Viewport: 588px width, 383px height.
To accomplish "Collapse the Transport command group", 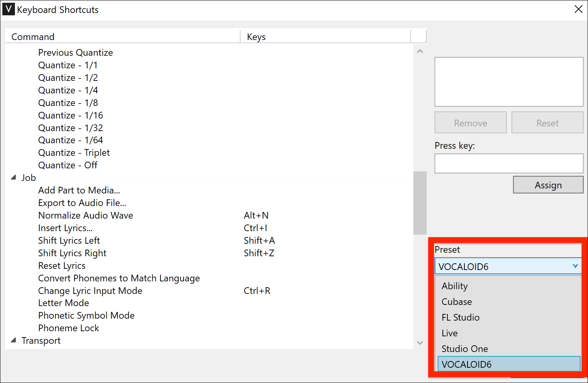I will (x=13, y=341).
